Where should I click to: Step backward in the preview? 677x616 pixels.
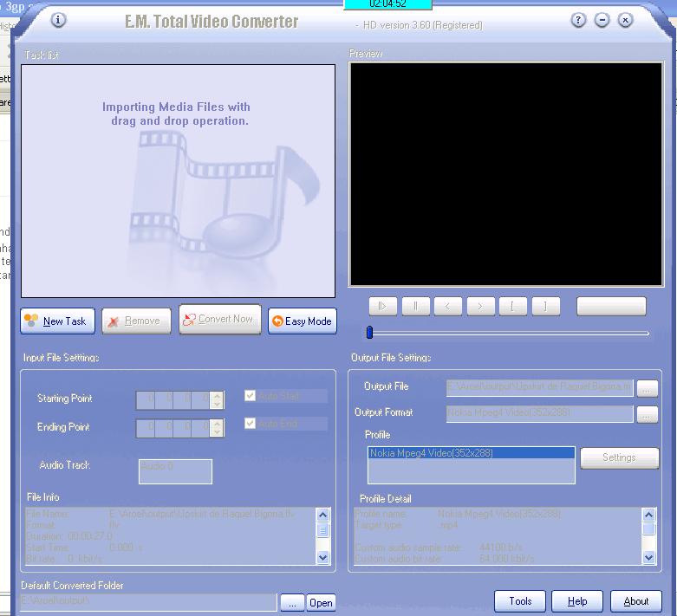point(448,306)
